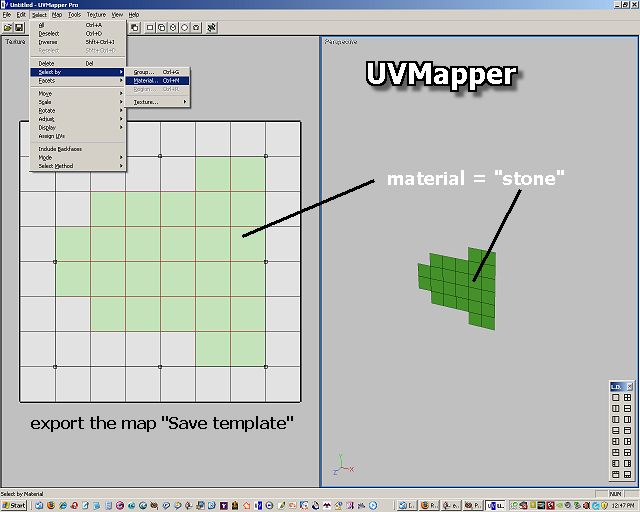The image size is (640, 512).
Task: Expand the Display submenu
Action: [78, 128]
